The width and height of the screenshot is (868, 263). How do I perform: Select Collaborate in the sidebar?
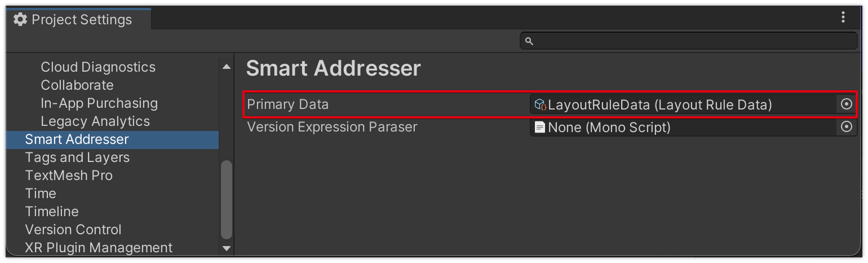click(x=77, y=85)
